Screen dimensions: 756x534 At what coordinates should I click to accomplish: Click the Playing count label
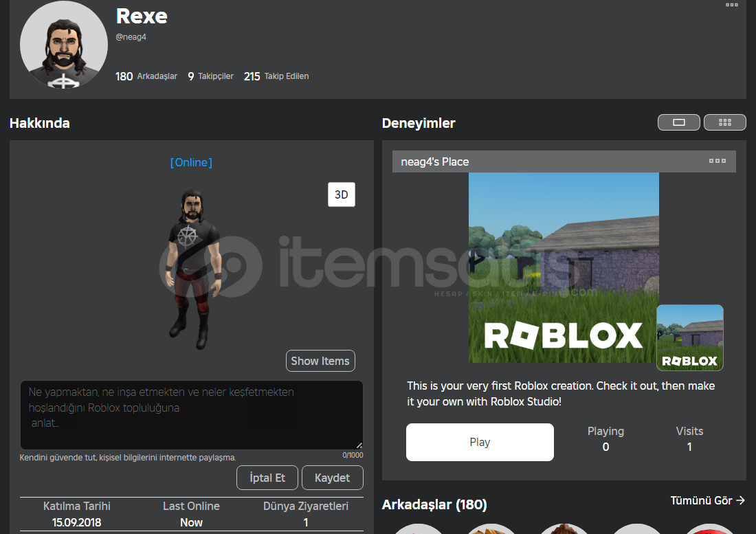pyautogui.click(x=605, y=432)
